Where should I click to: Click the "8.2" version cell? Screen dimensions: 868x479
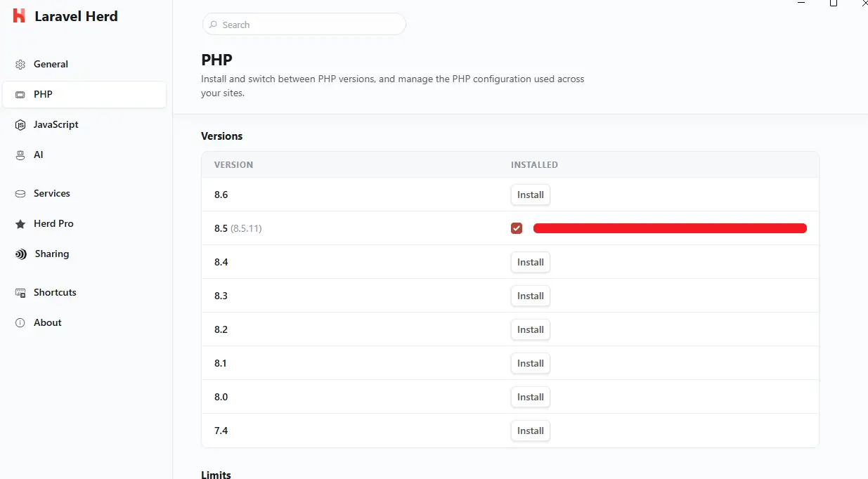tap(221, 329)
